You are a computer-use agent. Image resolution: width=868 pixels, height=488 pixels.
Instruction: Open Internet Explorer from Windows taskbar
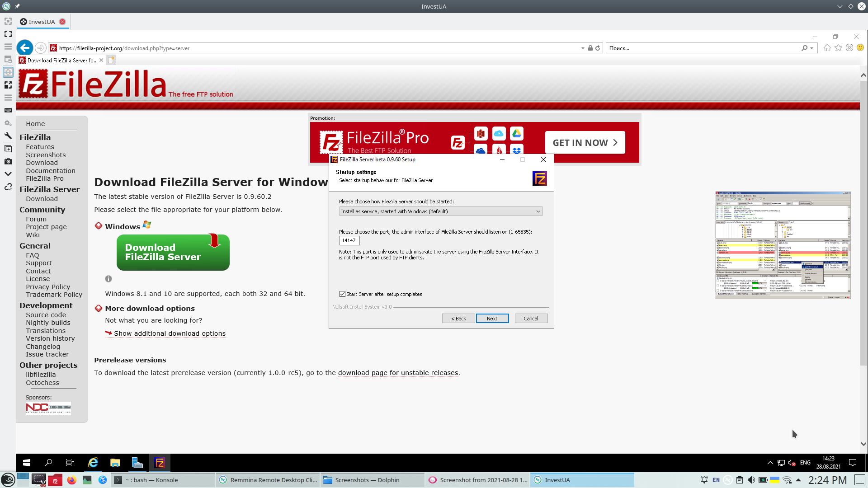point(93,463)
